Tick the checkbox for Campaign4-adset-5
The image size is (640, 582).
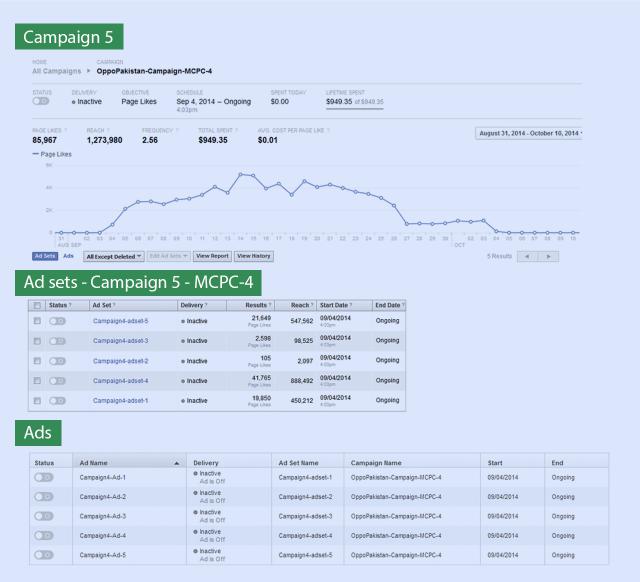pos(37,321)
